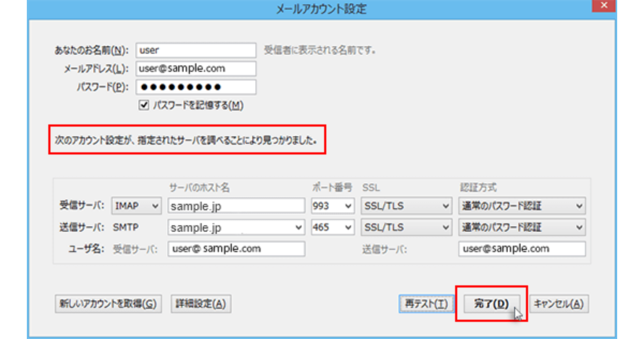This screenshot has height=339, width=644.
Task: Click the 完了 button
Action: point(491,304)
